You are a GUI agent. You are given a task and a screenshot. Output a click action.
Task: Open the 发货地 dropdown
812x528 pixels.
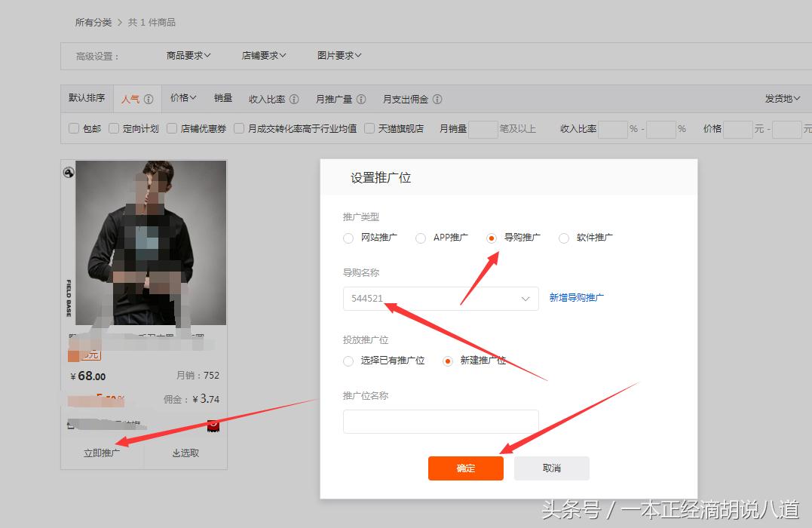[783, 99]
